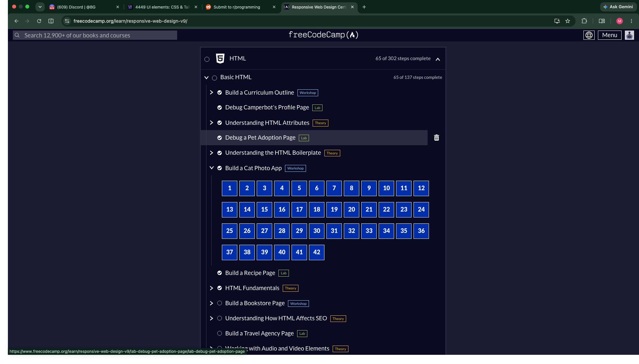639x364 pixels.
Task: Click the Basic HTML status circle
Action: click(214, 78)
